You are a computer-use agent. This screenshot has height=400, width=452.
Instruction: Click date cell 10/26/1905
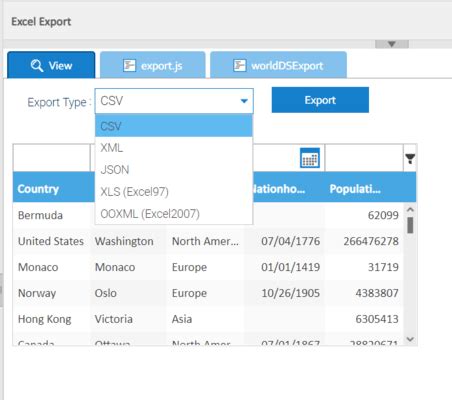(285, 293)
